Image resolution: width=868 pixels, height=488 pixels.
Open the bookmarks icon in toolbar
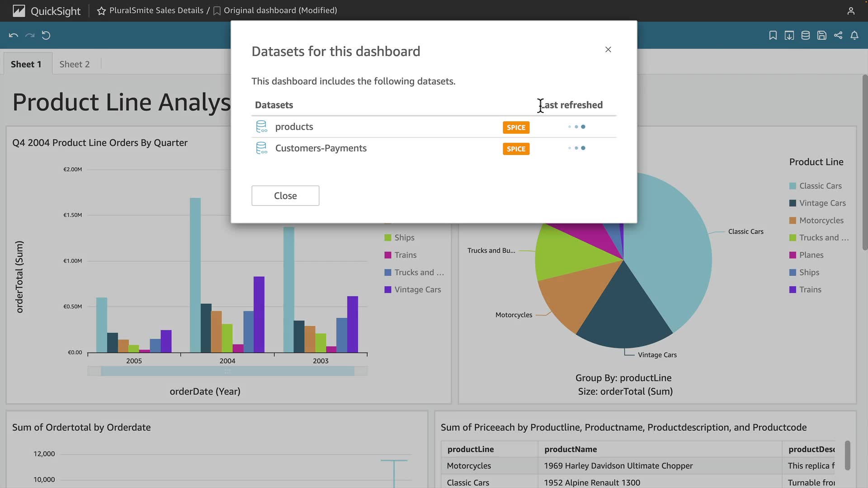pos(773,35)
